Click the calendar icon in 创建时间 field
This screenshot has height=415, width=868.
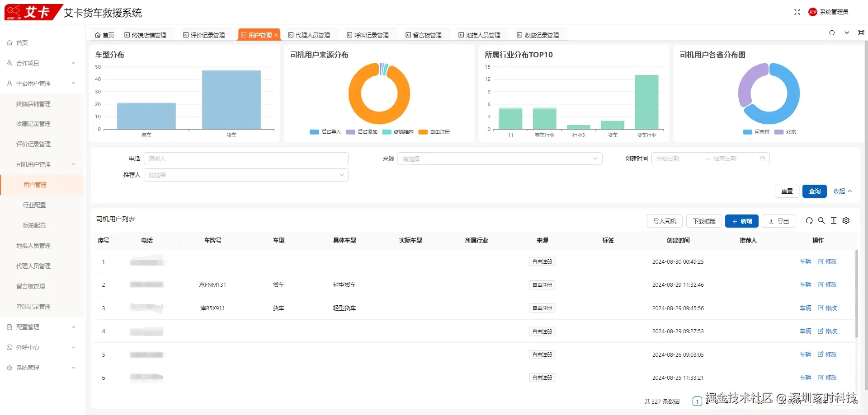click(x=762, y=159)
